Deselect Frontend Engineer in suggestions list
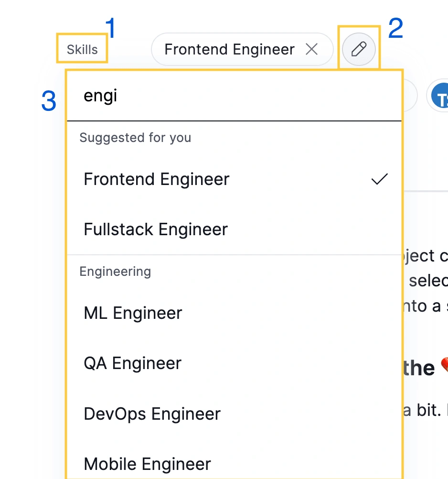The height and width of the screenshot is (479, 448). (234, 179)
